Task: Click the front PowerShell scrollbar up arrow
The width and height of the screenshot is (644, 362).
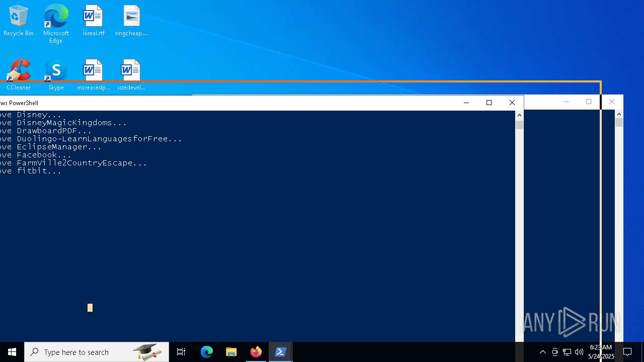Action: point(520,115)
